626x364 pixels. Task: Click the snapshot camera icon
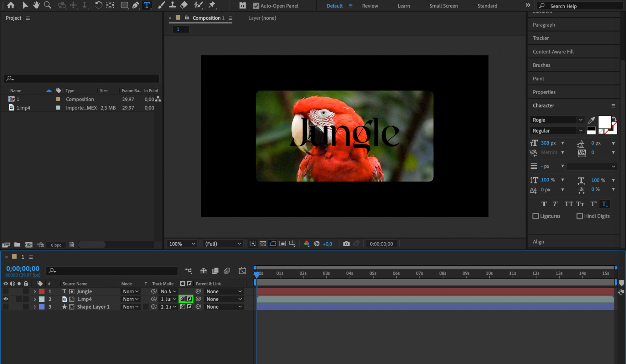346,244
